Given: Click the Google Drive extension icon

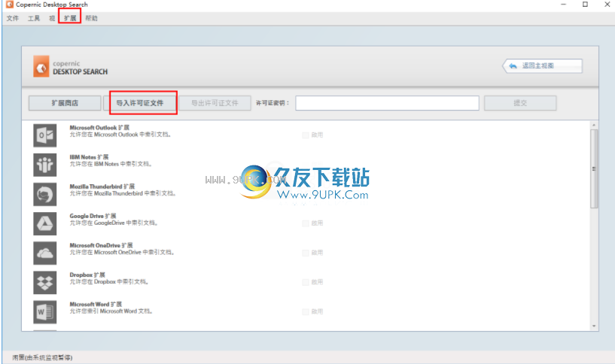Looking at the screenshot, I should click(44, 223).
